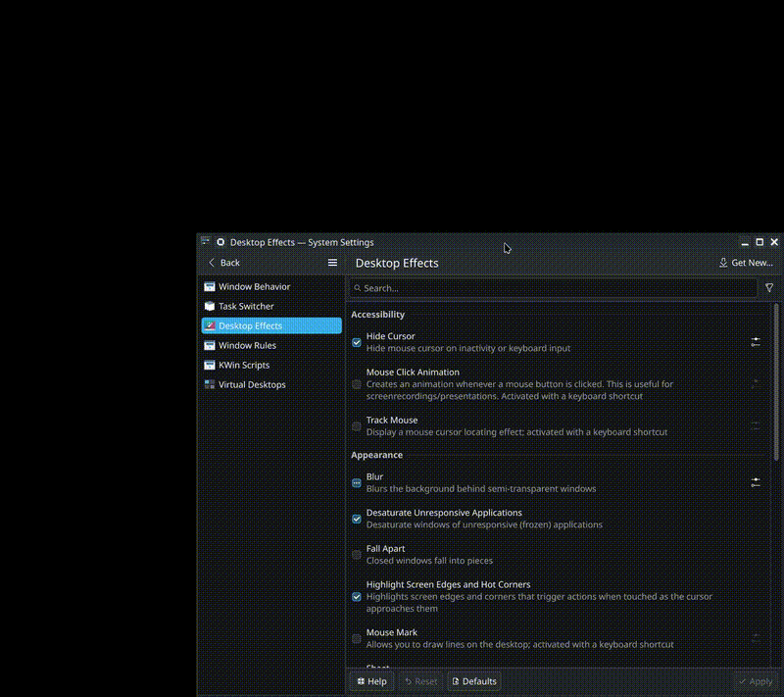This screenshot has height=697, width=784.
Task: Toggle the Blur effect checkbox
Action: (x=357, y=483)
